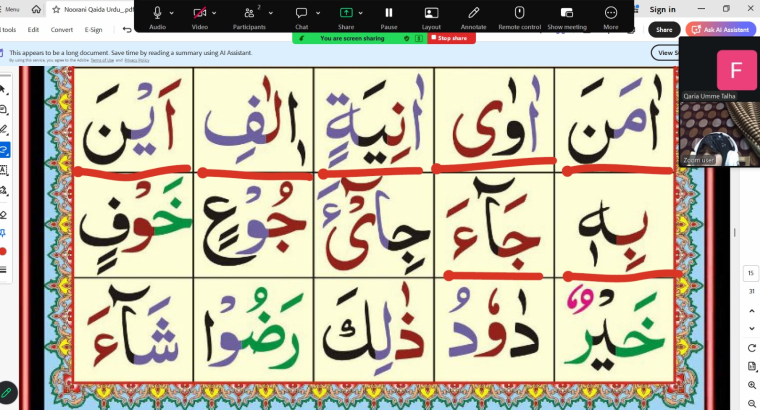
Task: Click the red Stop share button
Action: [x=451, y=38]
